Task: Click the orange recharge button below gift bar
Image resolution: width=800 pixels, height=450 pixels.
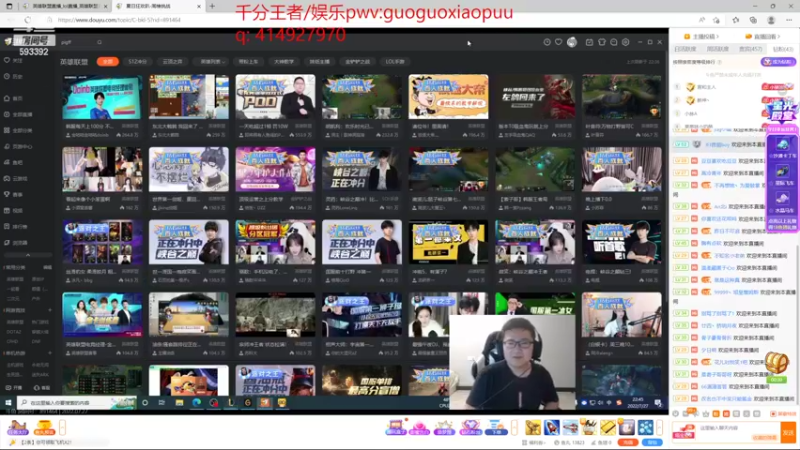Action: (628, 442)
